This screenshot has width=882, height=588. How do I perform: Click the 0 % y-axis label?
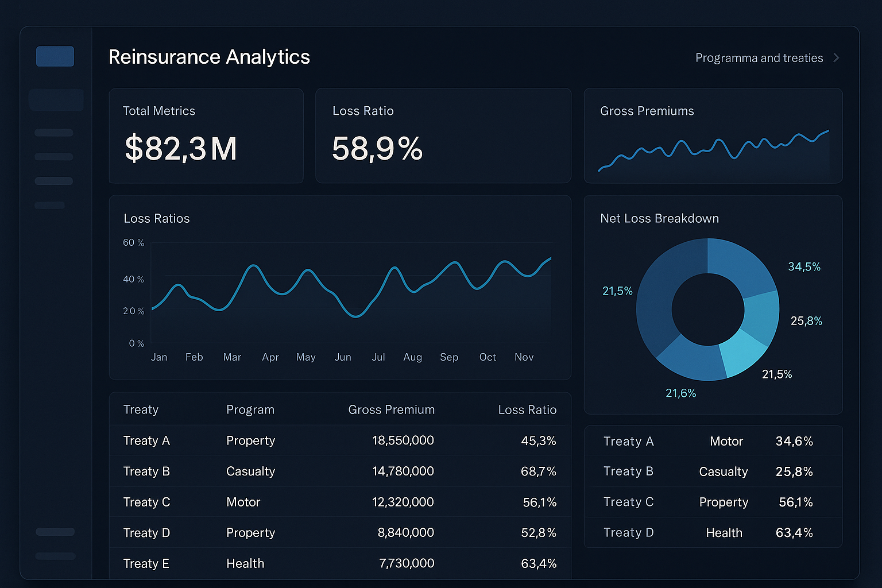point(136,343)
